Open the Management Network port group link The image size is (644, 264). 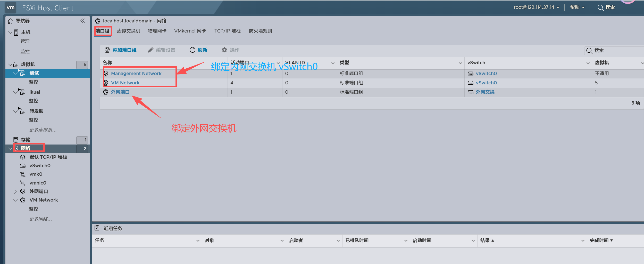tap(136, 74)
